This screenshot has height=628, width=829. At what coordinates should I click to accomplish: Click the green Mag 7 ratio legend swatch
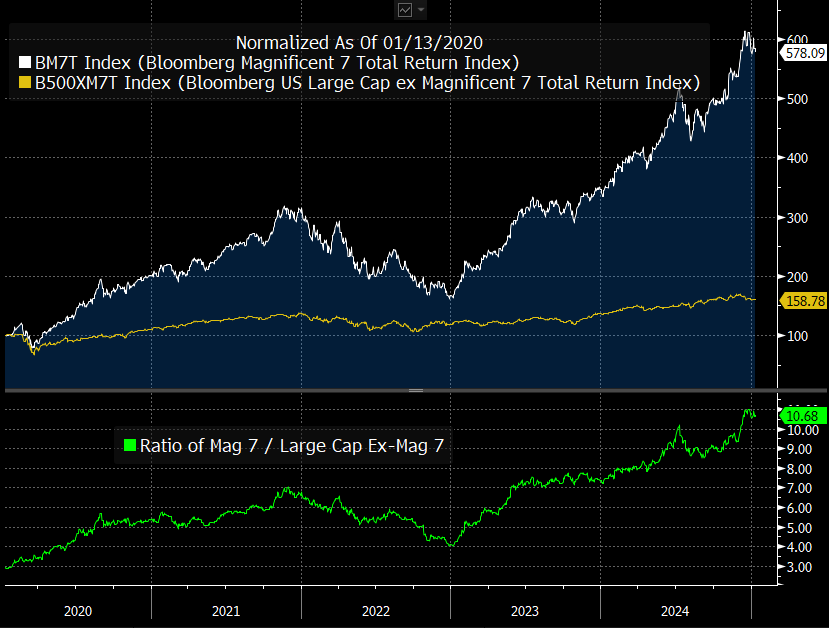tap(130, 445)
